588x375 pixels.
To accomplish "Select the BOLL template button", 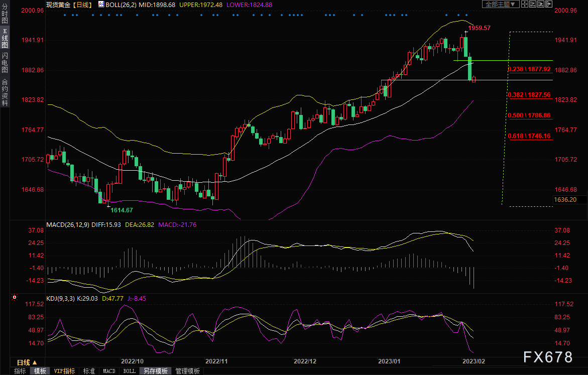I will click(130, 371).
